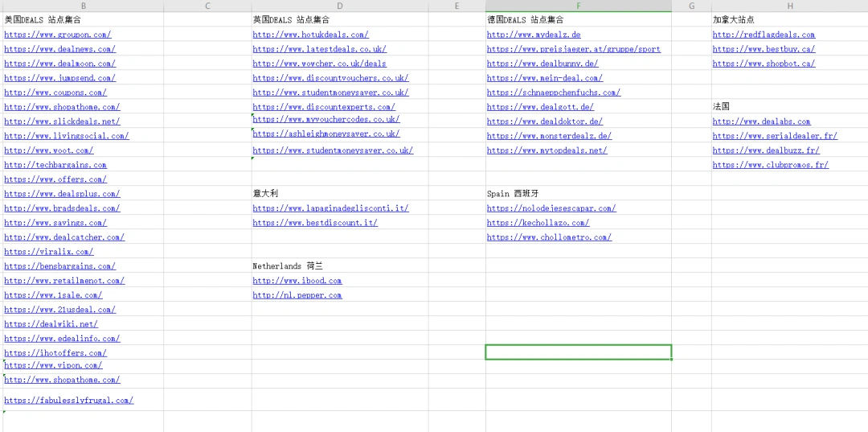868x432 pixels.
Task: Click the monsterdealz.de link
Action: pos(549,136)
